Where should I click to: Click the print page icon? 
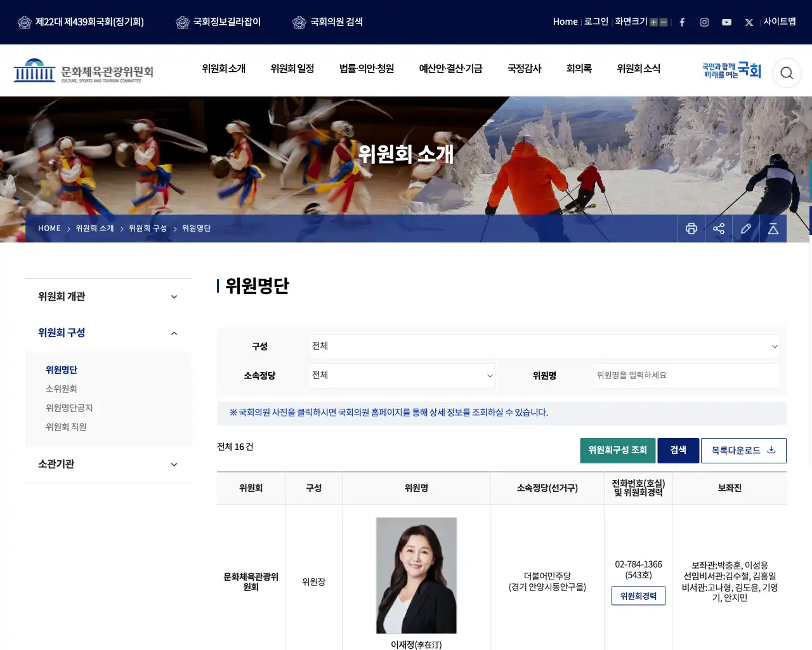click(x=691, y=229)
